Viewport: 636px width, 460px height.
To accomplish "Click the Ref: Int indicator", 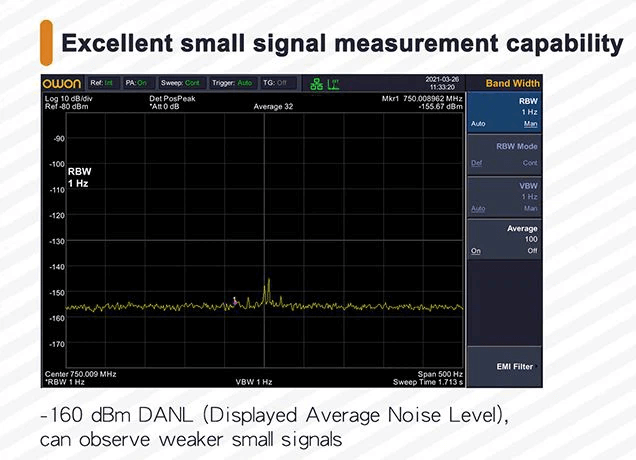I will (x=103, y=83).
